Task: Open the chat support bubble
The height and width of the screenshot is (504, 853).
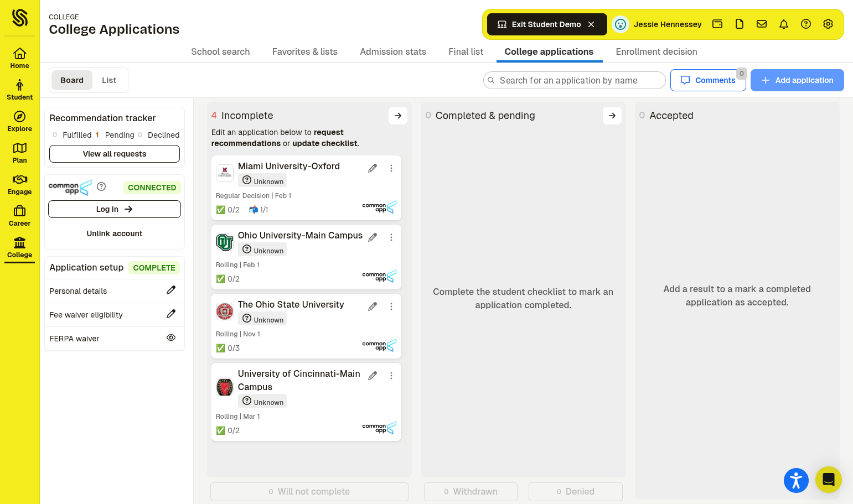Action: (829, 479)
